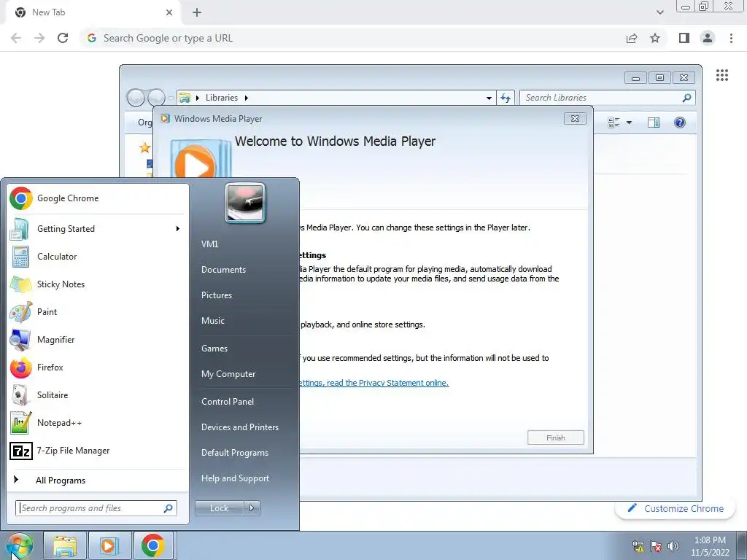Viewport: 747px width, 560px height.
Task: Open Magnifier from the Start menu
Action: tap(98, 340)
